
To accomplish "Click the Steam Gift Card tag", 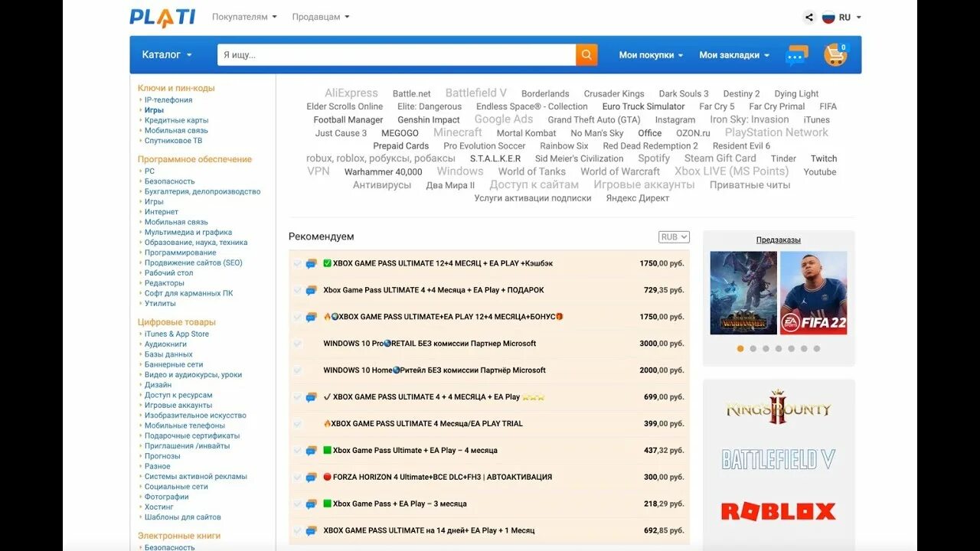I will click(x=720, y=158).
